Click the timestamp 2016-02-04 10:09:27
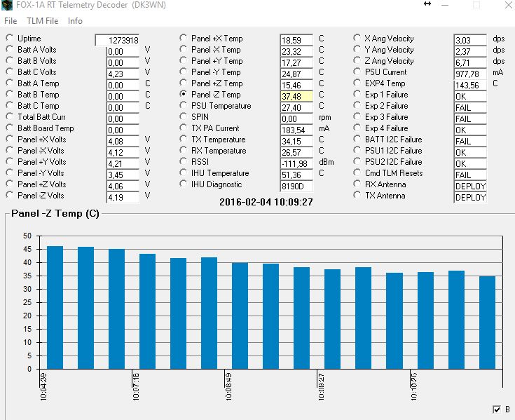This screenshot has width=515, height=420. tap(266, 202)
